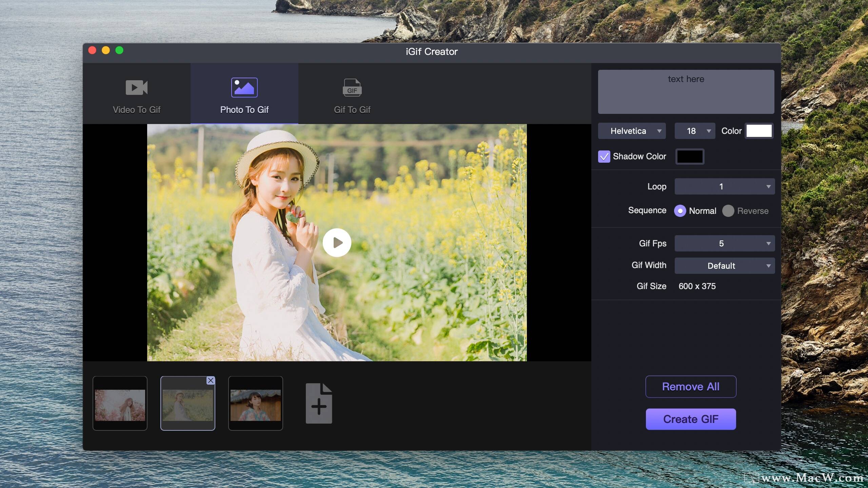Click the Gif To Gif file icon
This screenshot has height=488, width=868.
pyautogui.click(x=352, y=87)
